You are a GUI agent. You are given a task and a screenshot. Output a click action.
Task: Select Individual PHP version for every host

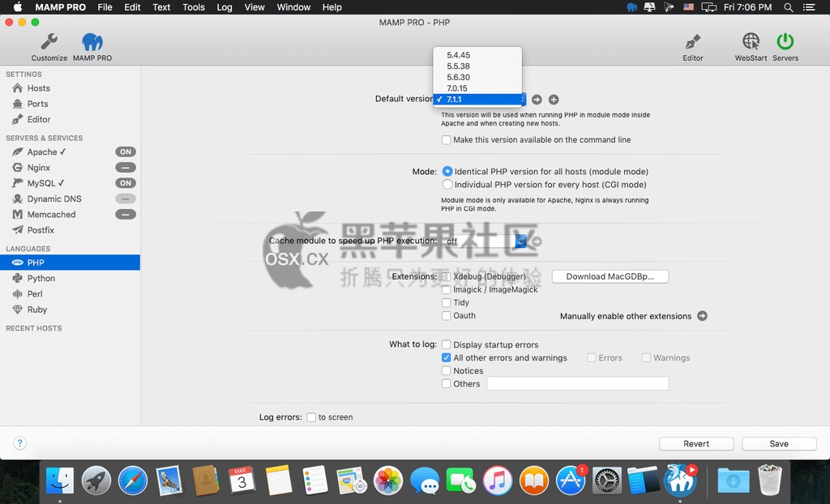click(447, 185)
